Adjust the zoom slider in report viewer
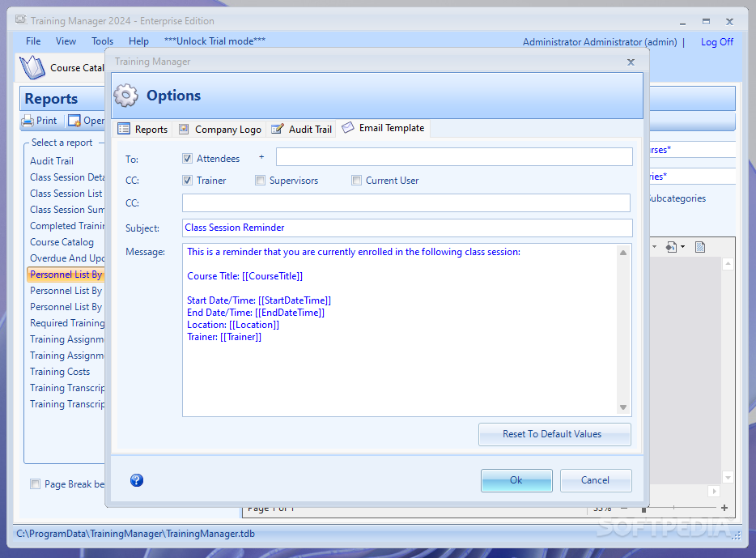The image size is (756, 558). click(643, 509)
